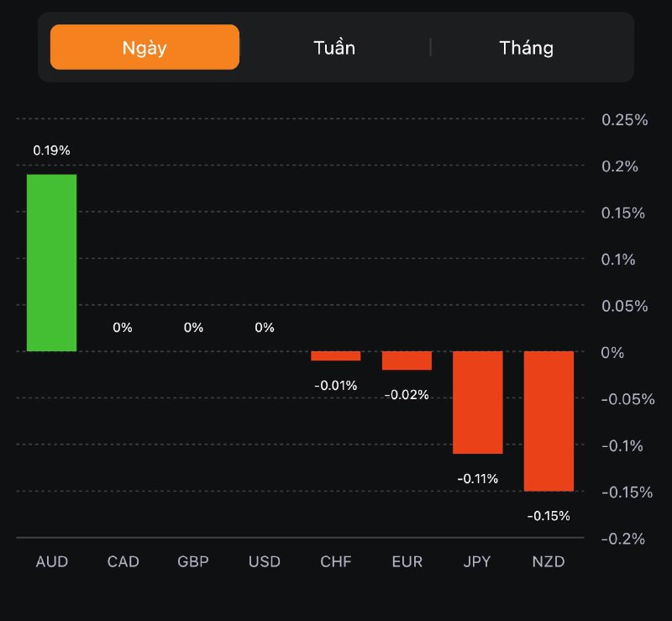
Task: Click the green AUD bar
Action: pyautogui.click(x=51, y=262)
